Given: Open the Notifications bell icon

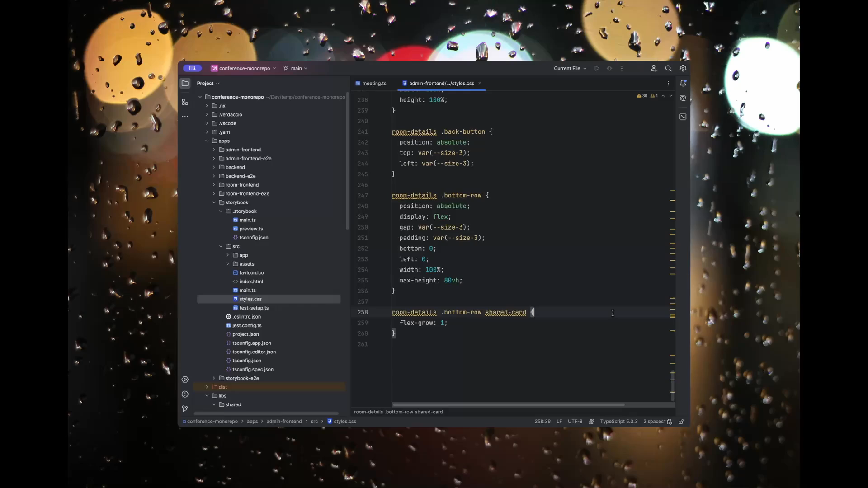Looking at the screenshot, I should 683,83.
